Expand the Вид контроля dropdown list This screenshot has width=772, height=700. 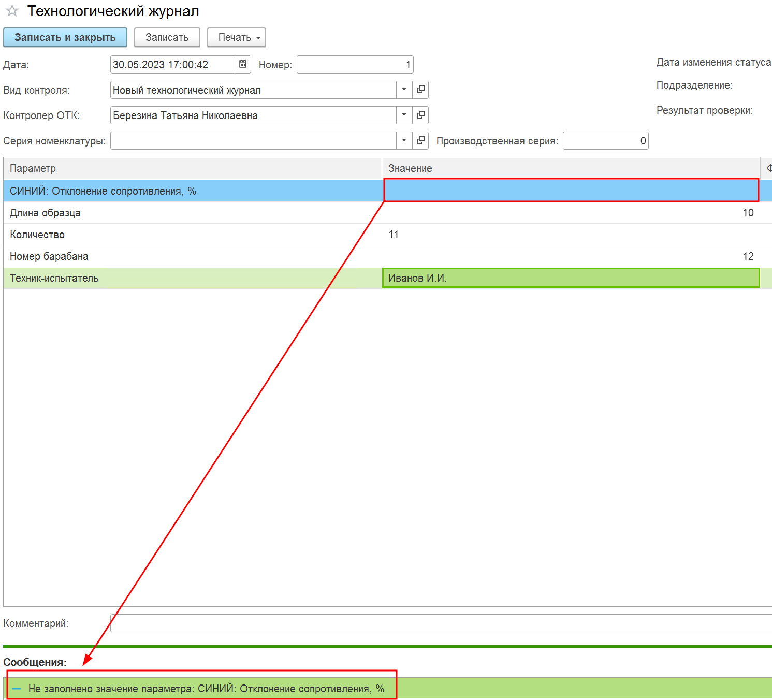404,90
